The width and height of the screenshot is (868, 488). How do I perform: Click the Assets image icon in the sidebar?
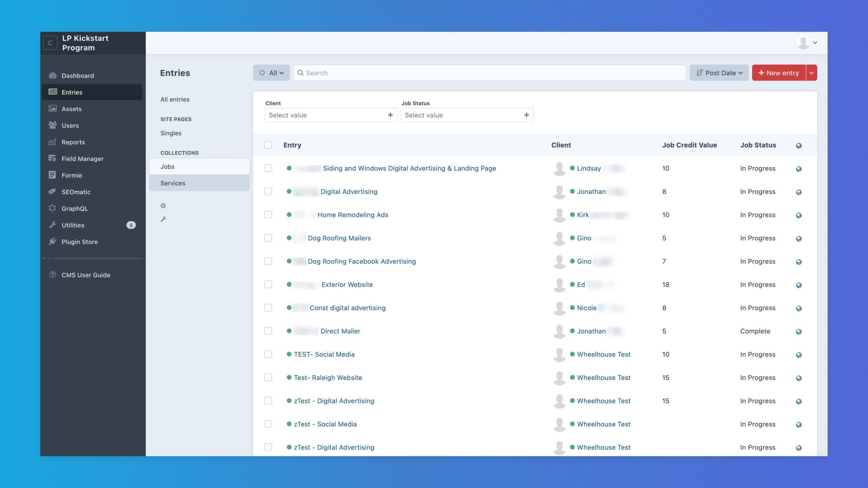coord(53,108)
